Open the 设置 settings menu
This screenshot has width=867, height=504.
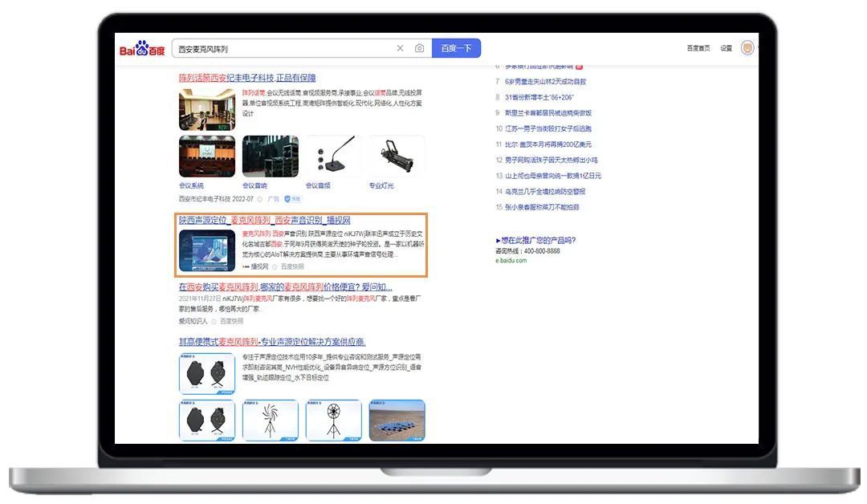pos(726,48)
